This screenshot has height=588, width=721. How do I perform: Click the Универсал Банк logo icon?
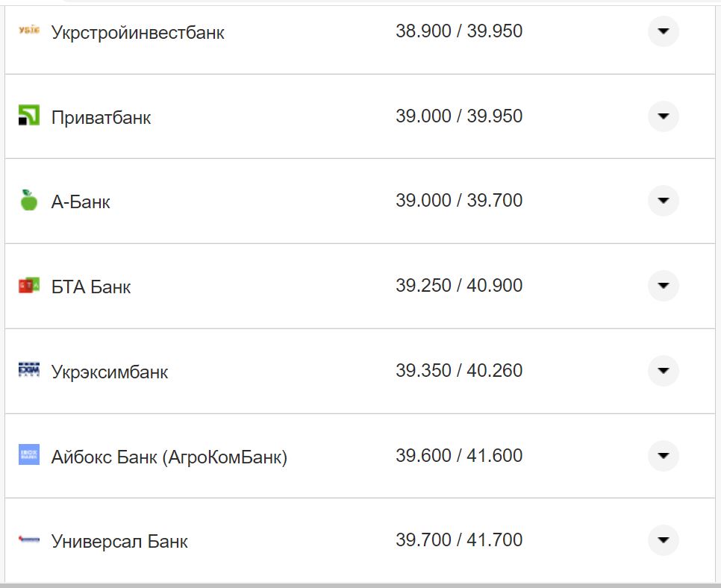click(28, 540)
